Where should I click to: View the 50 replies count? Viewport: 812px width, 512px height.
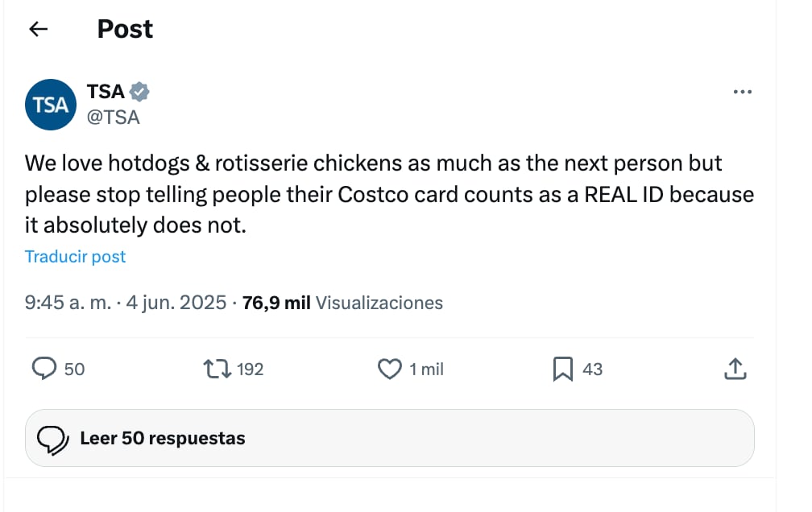[x=66, y=369]
